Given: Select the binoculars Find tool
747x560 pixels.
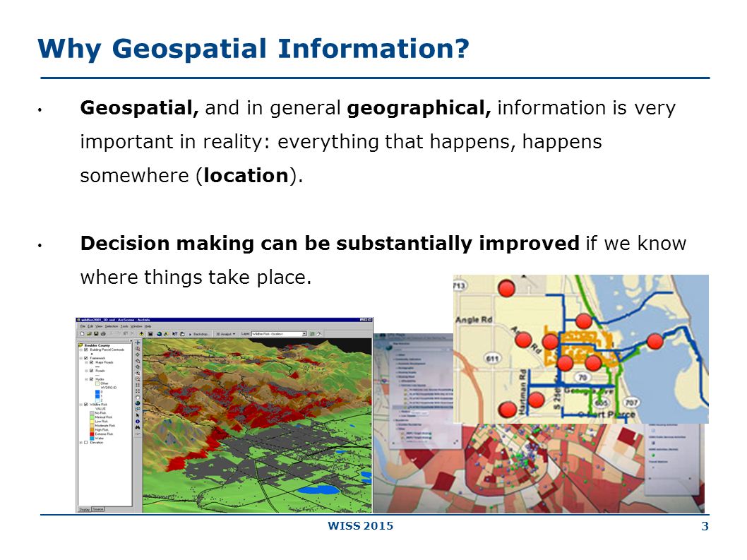Looking at the screenshot, I should click(x=138, y=427).
